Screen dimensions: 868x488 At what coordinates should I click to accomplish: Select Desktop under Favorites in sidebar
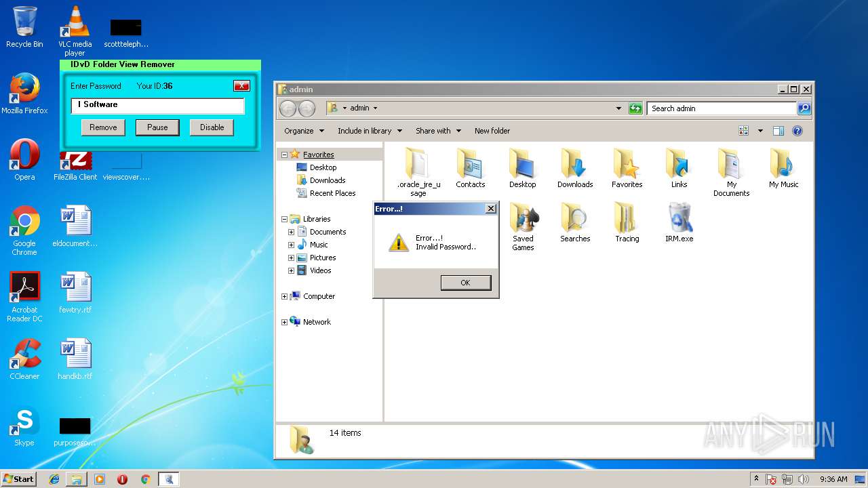(x=316, y=167)
